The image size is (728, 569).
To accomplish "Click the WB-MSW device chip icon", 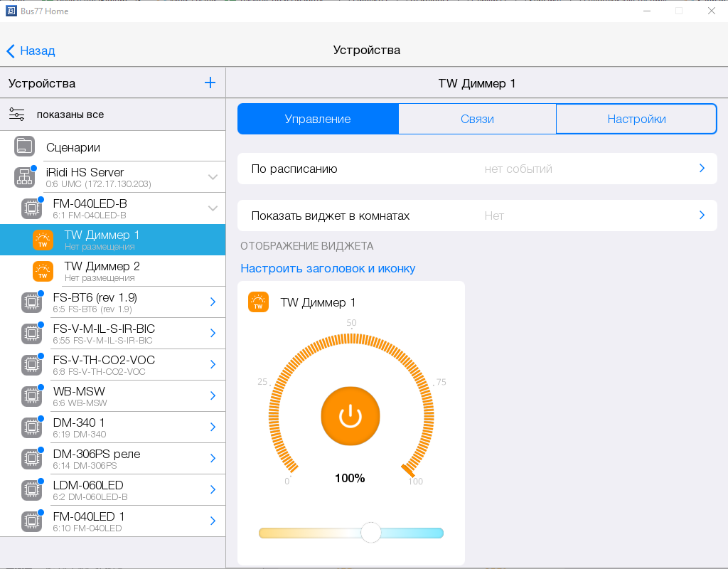I will 31,396.
